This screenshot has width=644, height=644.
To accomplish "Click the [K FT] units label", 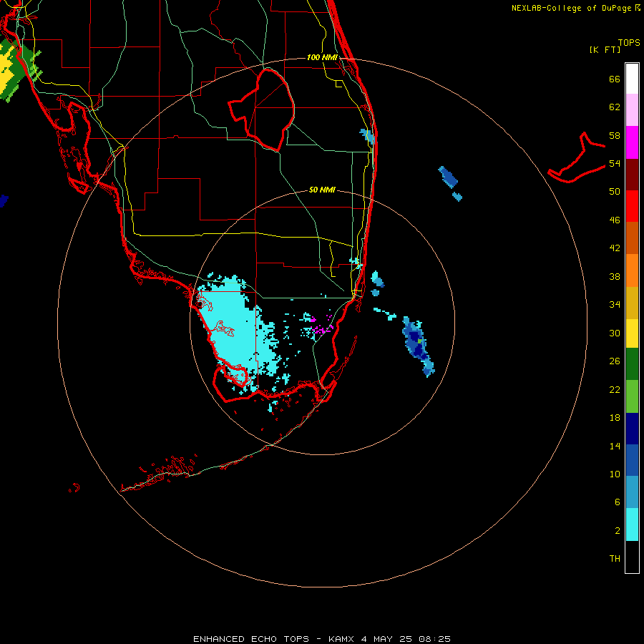I will [605, 49].
